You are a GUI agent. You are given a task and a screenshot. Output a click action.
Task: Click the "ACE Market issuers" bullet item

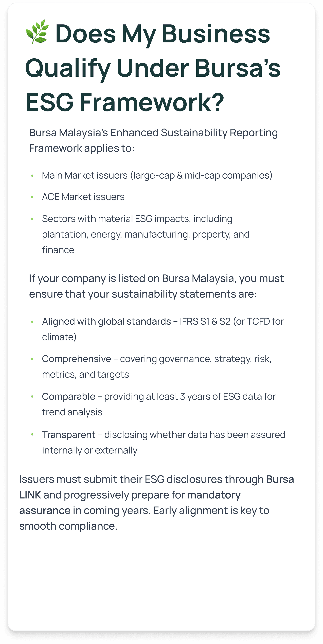click(x=83, y=197)
